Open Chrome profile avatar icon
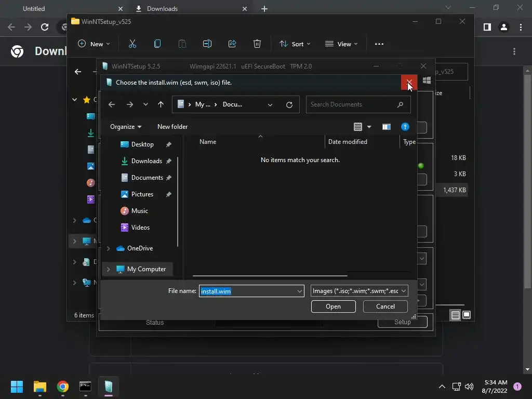 (x=504, y=27)
